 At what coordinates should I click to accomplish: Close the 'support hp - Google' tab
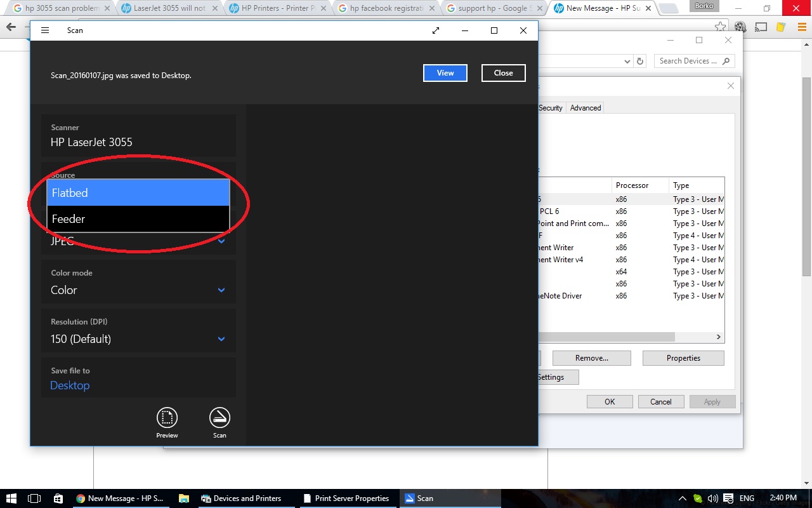coord(540,9)
